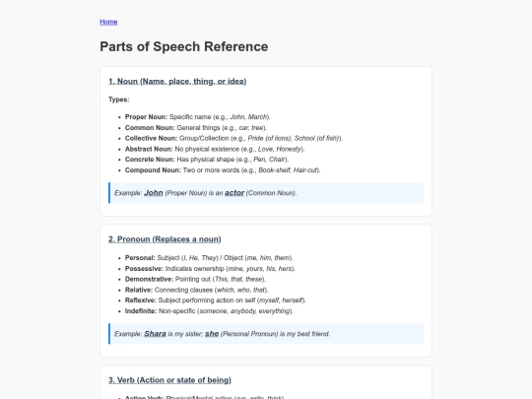Click the underlined word Shara
The height and width of the screenshot is (399, 532).
coord(155,334)
